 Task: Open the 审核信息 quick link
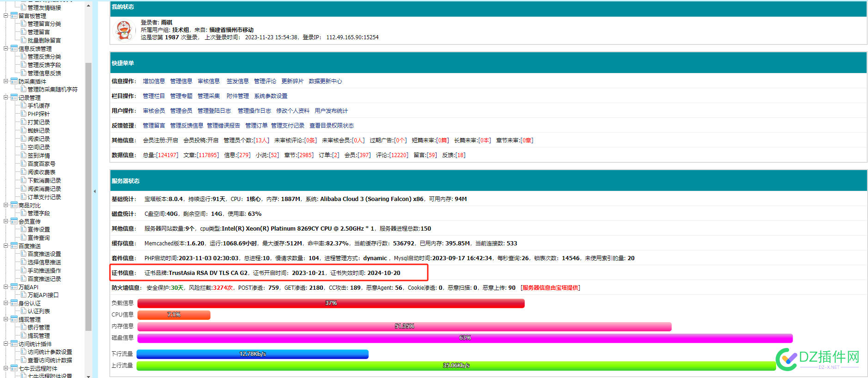tap(209, 81)
